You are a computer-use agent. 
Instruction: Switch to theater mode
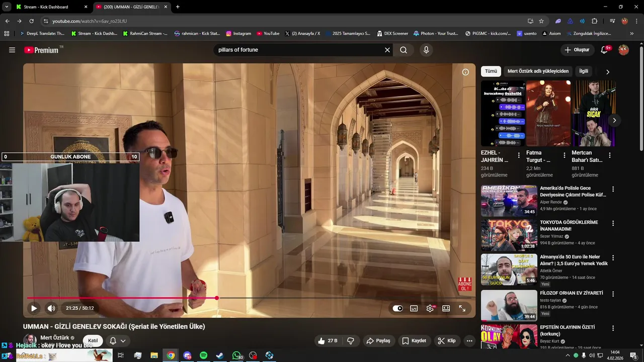tap(446, 308)
